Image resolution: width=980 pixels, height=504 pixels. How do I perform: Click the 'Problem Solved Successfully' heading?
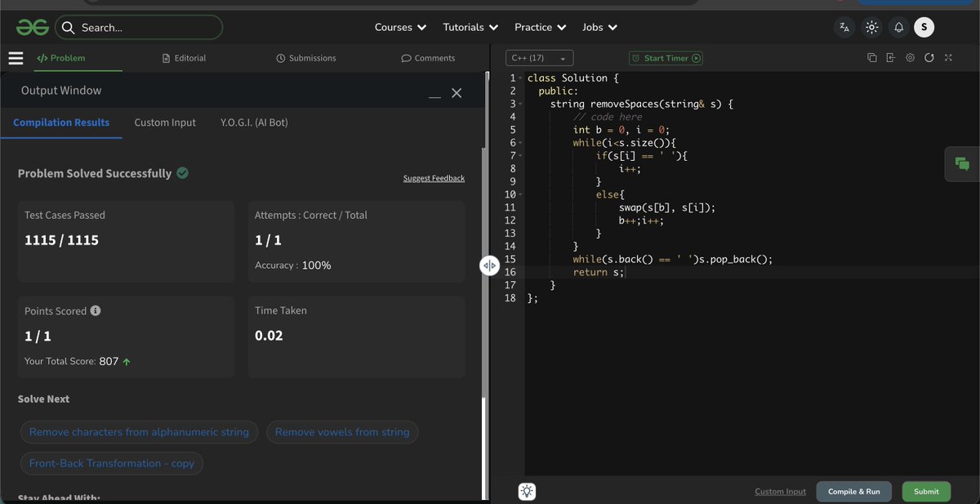click(x=95, y=173)
